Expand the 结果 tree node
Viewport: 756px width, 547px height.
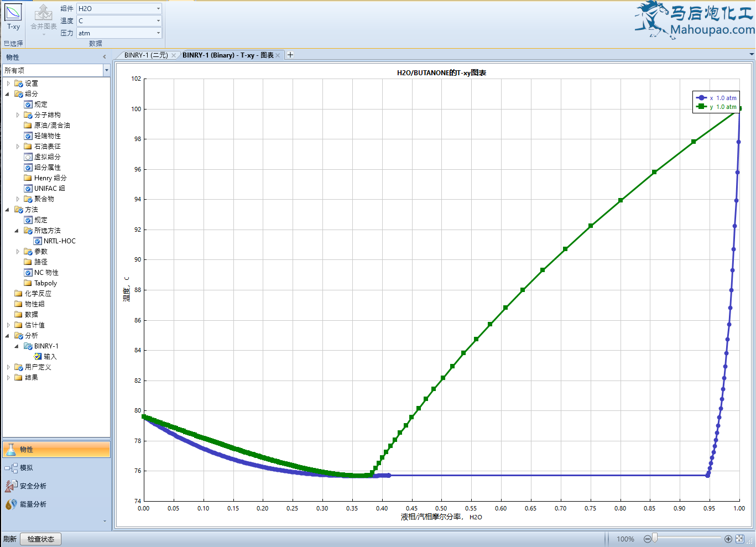(x=8, y=378)
